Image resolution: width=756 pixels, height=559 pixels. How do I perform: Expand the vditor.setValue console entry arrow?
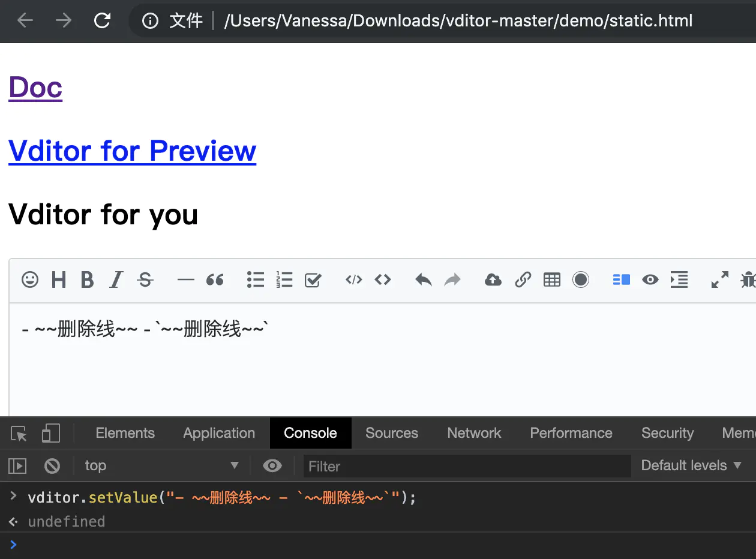13,497
